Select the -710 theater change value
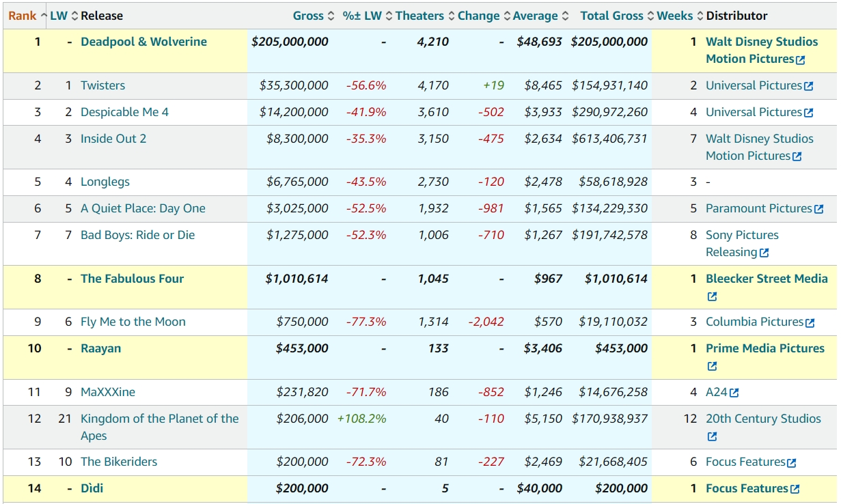841x504 pixels. (x=491, y=235)
